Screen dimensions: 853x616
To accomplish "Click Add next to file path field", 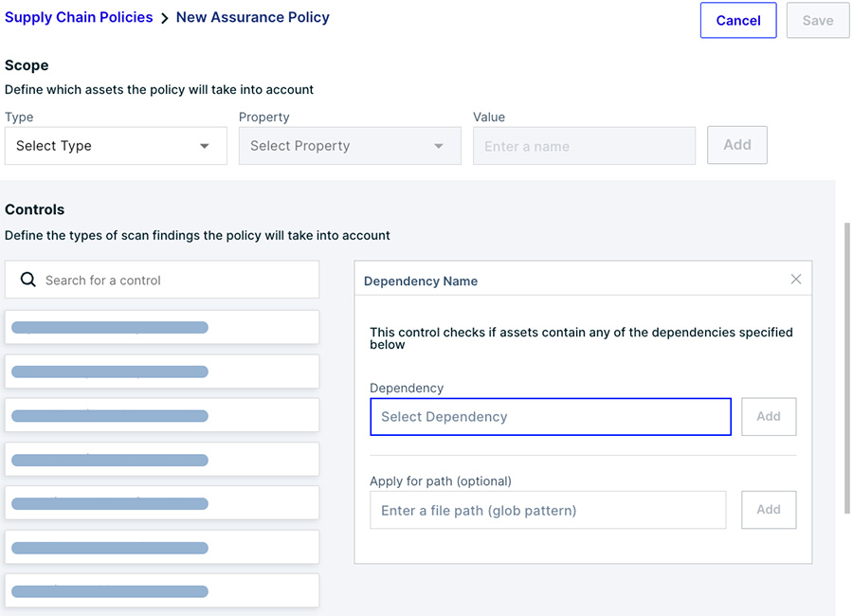I will coord(769,509).
